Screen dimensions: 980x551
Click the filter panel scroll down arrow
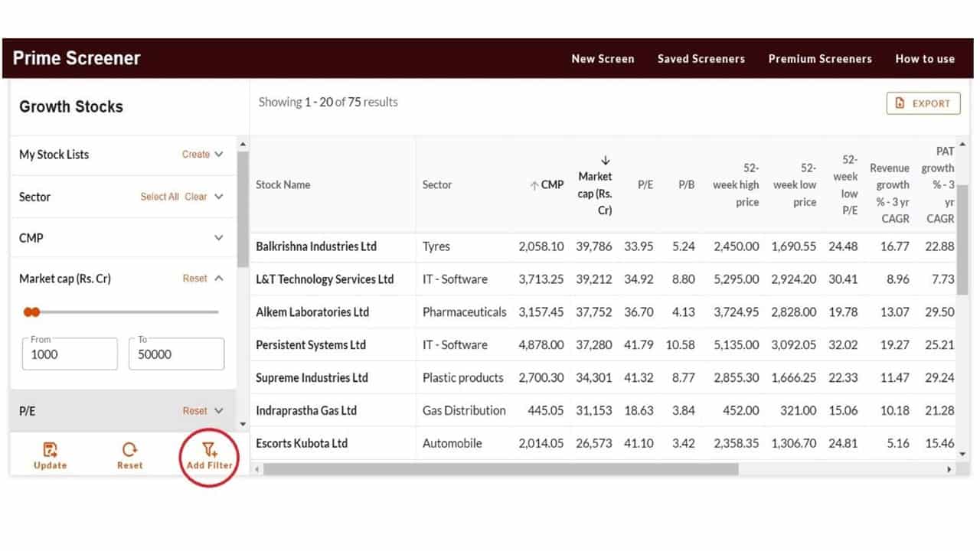coord(243,424)
